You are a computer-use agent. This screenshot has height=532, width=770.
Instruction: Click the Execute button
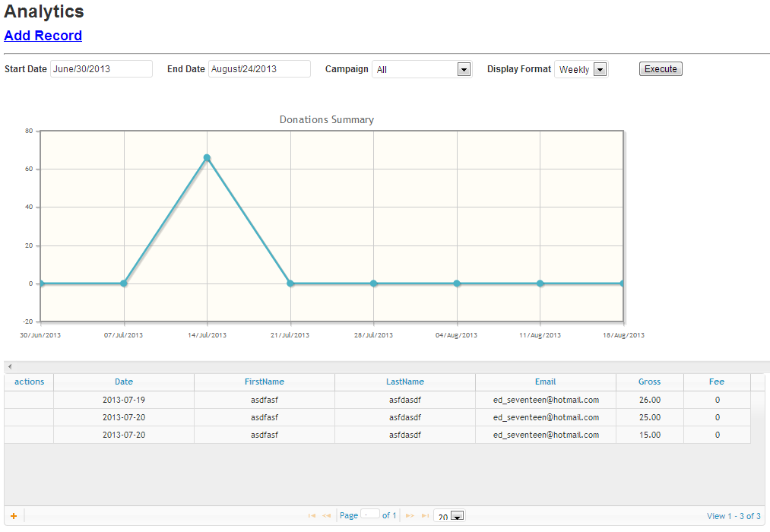coord(661,68)
